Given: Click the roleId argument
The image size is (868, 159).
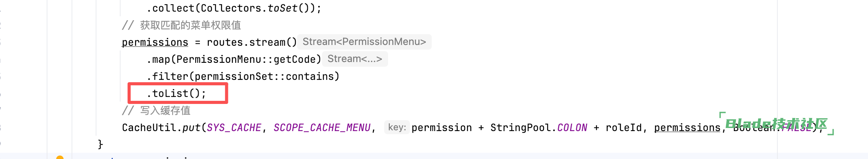Looking at the screenshot, I should 623,128.
